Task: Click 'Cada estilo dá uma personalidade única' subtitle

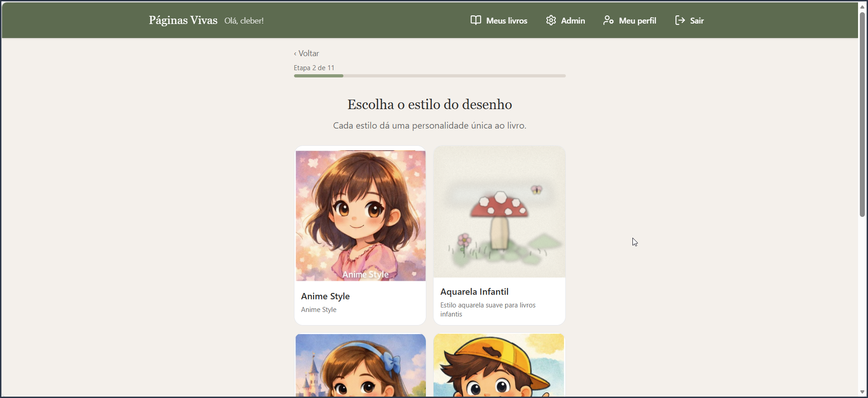Action: coord(429,125)
